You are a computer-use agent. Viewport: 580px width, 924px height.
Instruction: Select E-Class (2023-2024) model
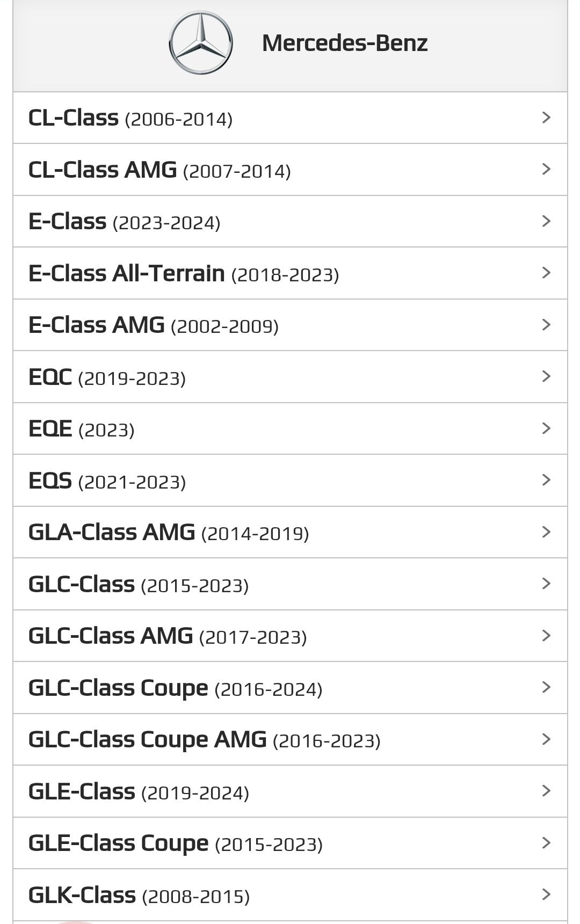pyautogui.click(x=290, y=221)
